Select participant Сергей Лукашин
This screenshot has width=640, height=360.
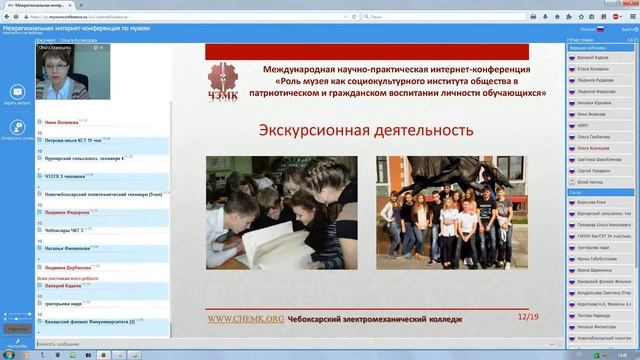pos(600,171)
